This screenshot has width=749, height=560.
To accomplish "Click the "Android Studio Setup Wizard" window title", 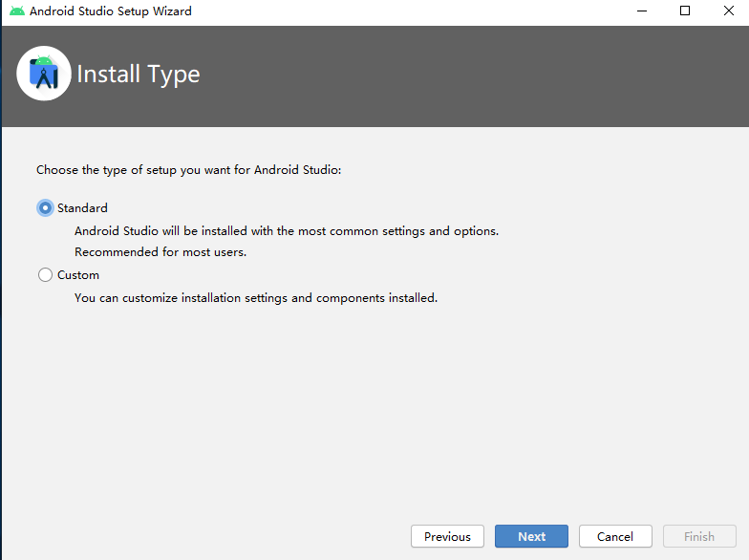I will click(x=111, y=11).
